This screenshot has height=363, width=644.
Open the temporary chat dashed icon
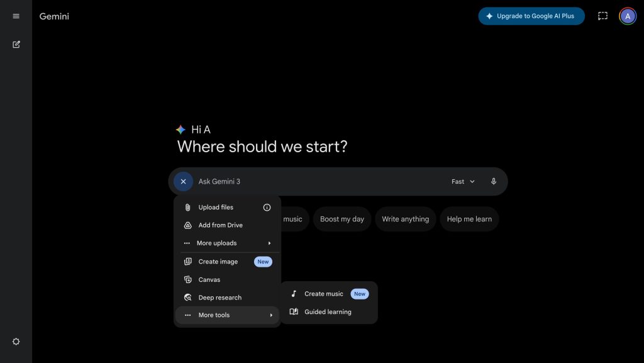click(x=602, y=16)
